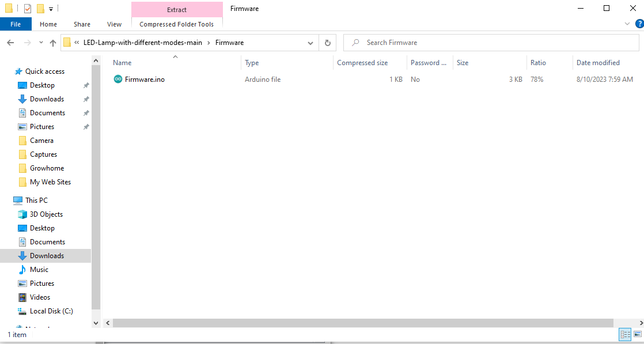644x344 pixels.
Task: Open the Music folder
Action: (x=39, y=270)
